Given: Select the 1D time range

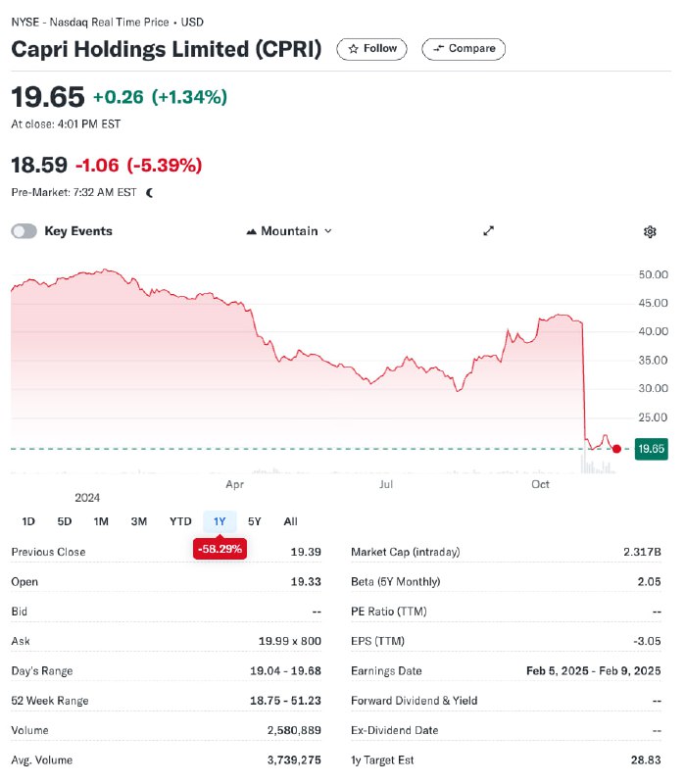Looking at the screenshot, I should click(x=28, y=521).
